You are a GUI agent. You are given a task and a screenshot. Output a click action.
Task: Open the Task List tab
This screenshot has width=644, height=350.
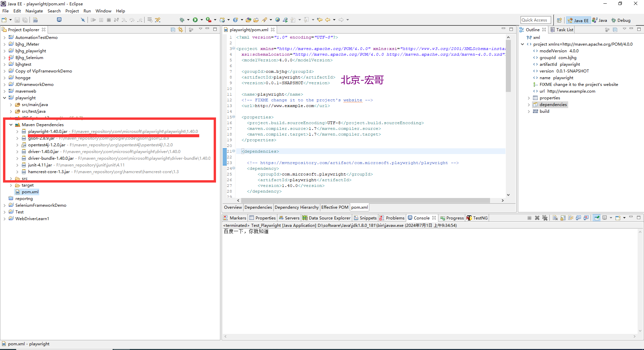[562, 30]
